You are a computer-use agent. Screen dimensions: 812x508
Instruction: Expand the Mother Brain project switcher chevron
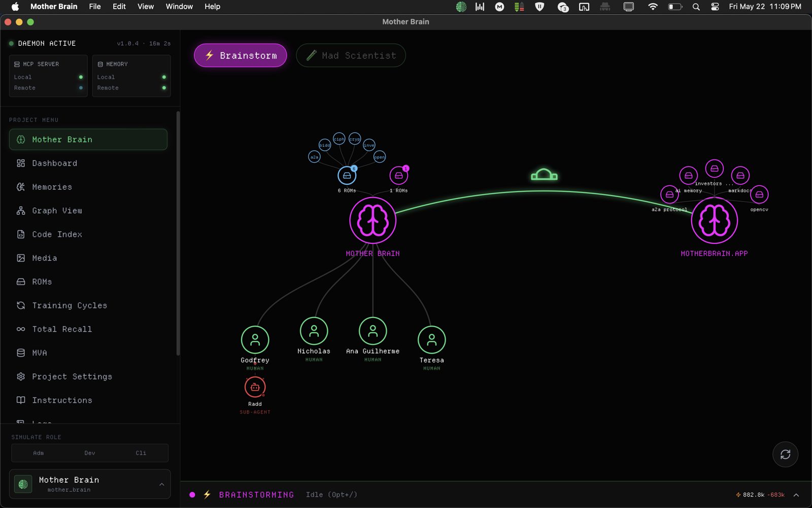coord(162,484)
